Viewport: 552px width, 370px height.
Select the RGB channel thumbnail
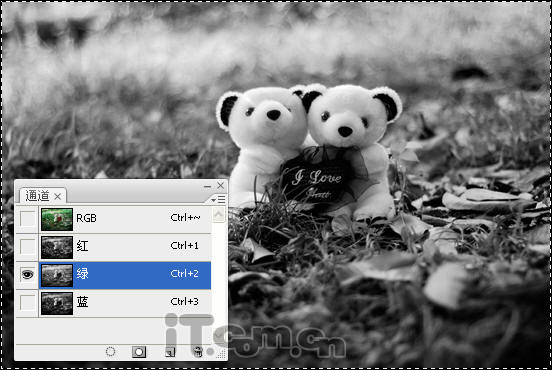click(x=57, y=219)
